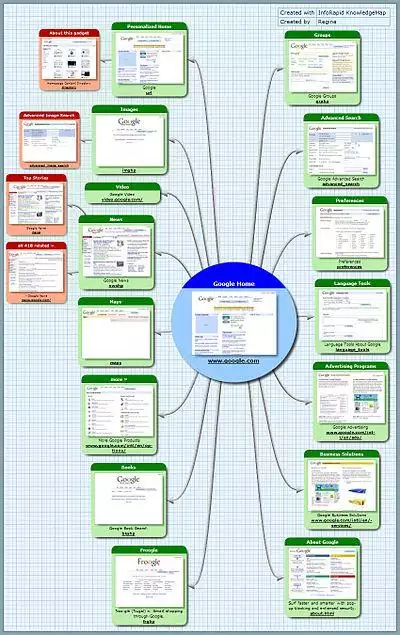The image size is (400, 635).
Task: Open the Books node screenshot
Action: (x=129, y=498)
